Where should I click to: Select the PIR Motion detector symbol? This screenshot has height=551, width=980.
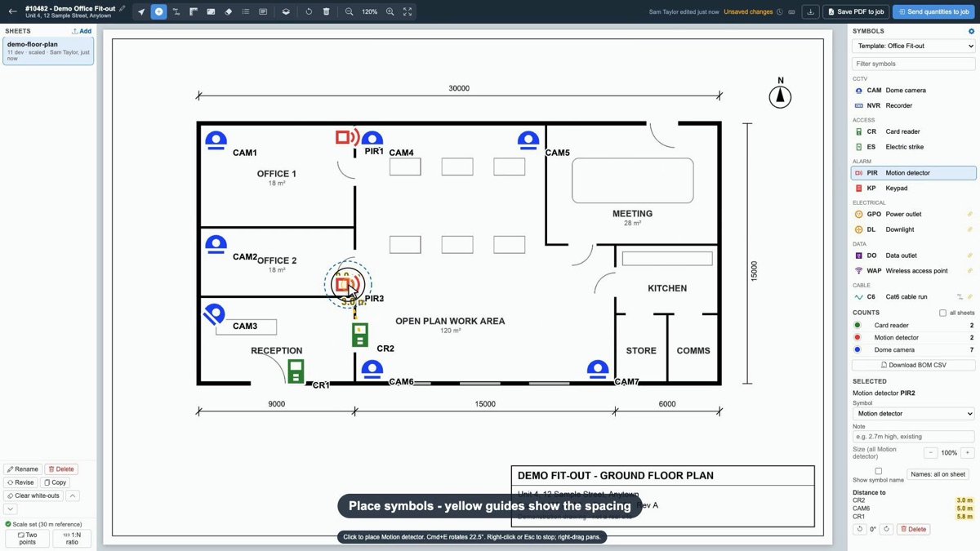pyautogui.click(x=914, y=173)
